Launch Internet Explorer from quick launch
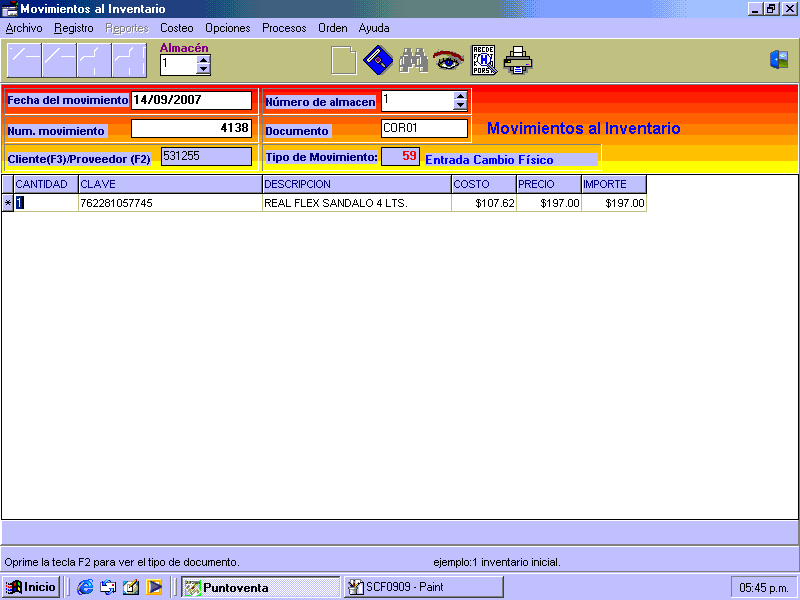Image resolution: width=800 pixels, height=600 pixels. pyautogui.click(x=85, y=587)
